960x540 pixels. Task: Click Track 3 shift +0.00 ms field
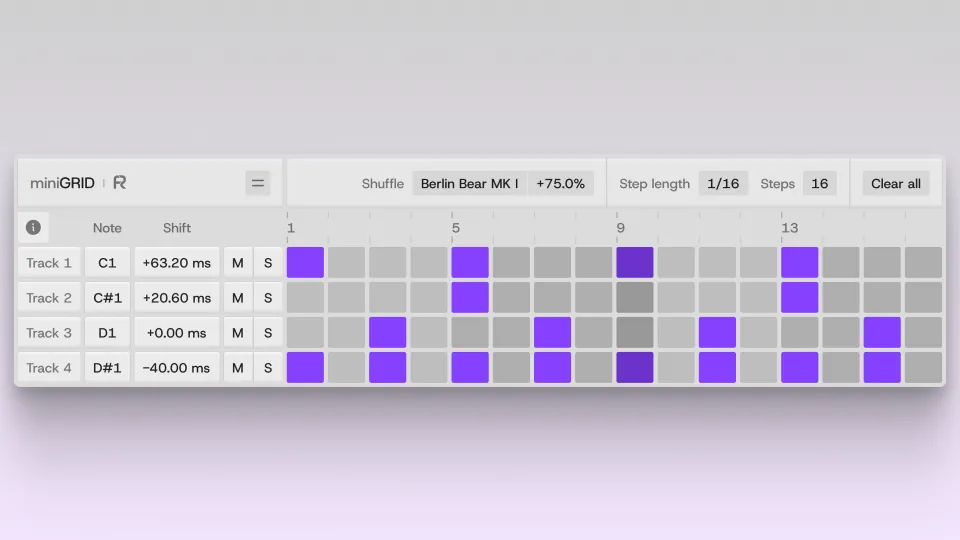177,332
